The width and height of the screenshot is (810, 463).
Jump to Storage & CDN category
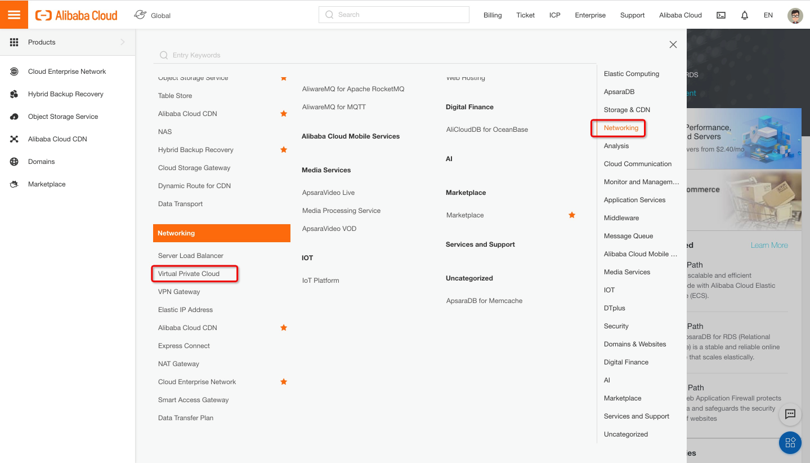pyautogui.click(x=627, y=110)
